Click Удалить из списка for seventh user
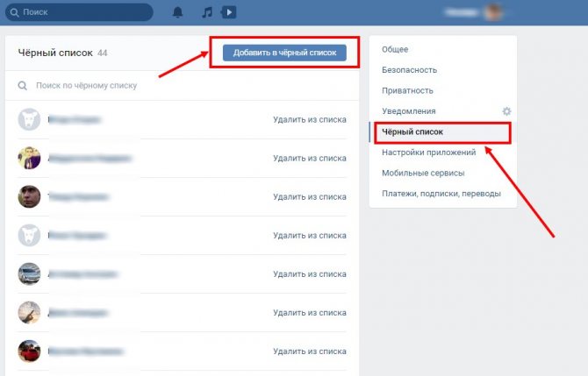The image size is (588, 376). point(310,351)
